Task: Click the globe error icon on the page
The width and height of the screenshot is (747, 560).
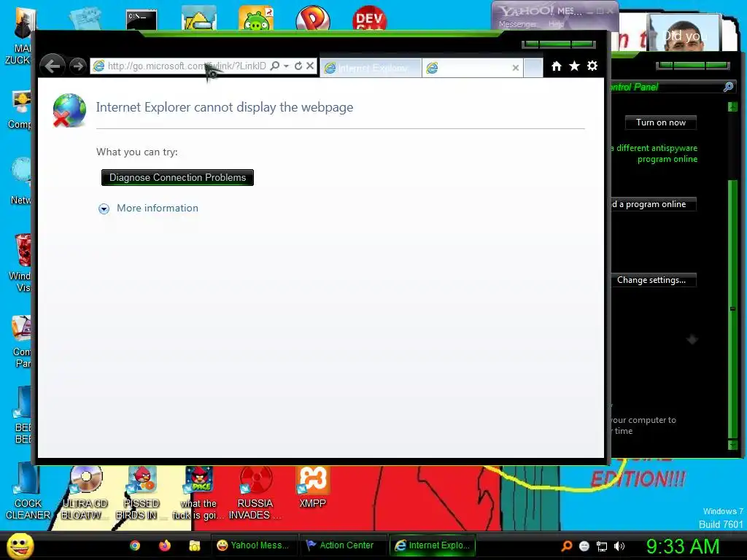Action: (x=69, y=111)
